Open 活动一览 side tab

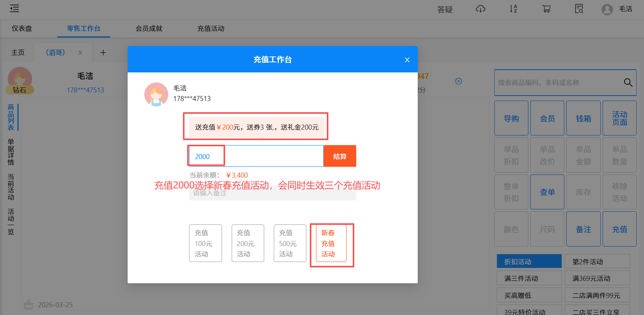pos(11,221)
